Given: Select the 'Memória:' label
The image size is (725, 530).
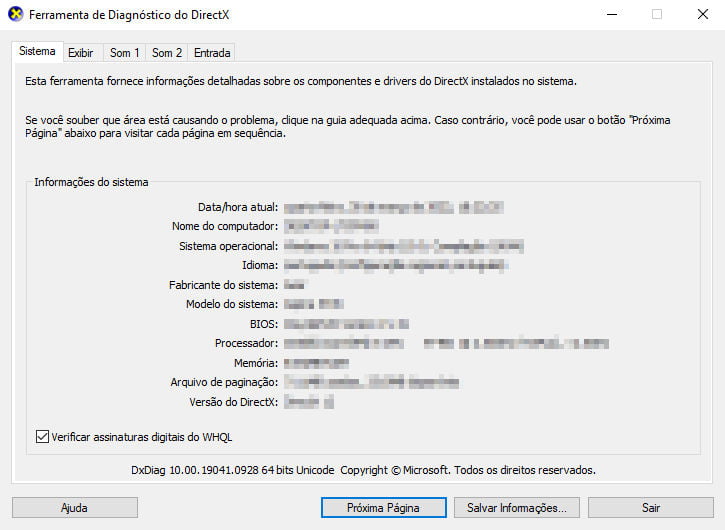Looking at the screenshot, I should (256, 363).
